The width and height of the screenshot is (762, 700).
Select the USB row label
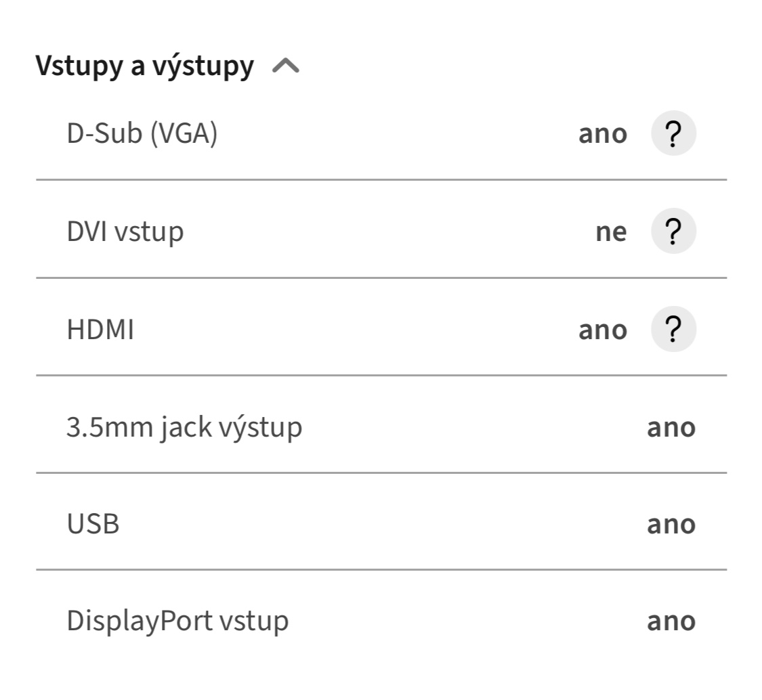point(93,524)
